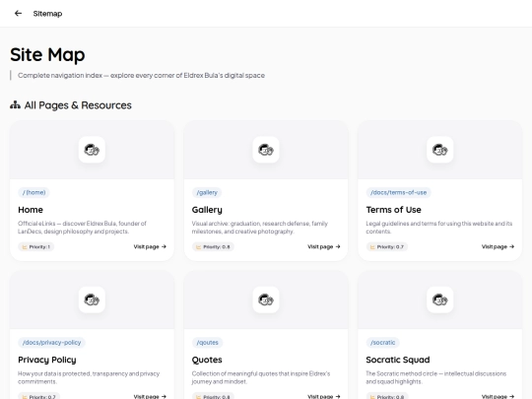The image size is (532, 399).
Task: Open Visit page link on Gallery card
Action: click(x=324, y=246)
